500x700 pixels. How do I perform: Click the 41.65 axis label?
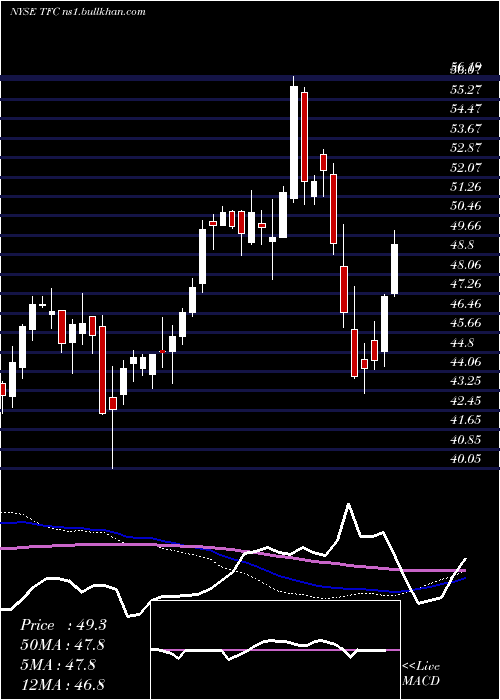click(466, 420)
